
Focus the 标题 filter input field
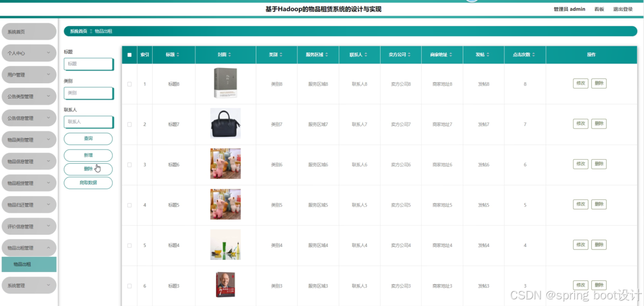pyautogui.click(x=88, y=64)
